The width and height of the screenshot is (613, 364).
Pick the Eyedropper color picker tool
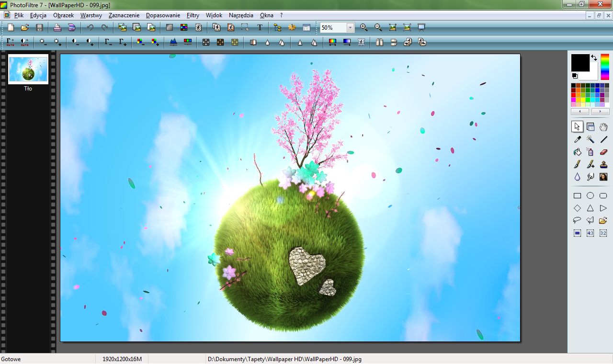pyautogui.click(x=577, y=139)
